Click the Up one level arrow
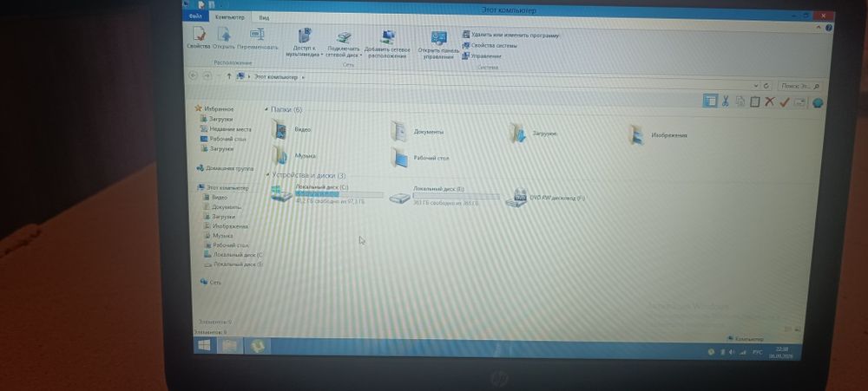The width and height of the screenshot is (868, 391). click(229, 76)
